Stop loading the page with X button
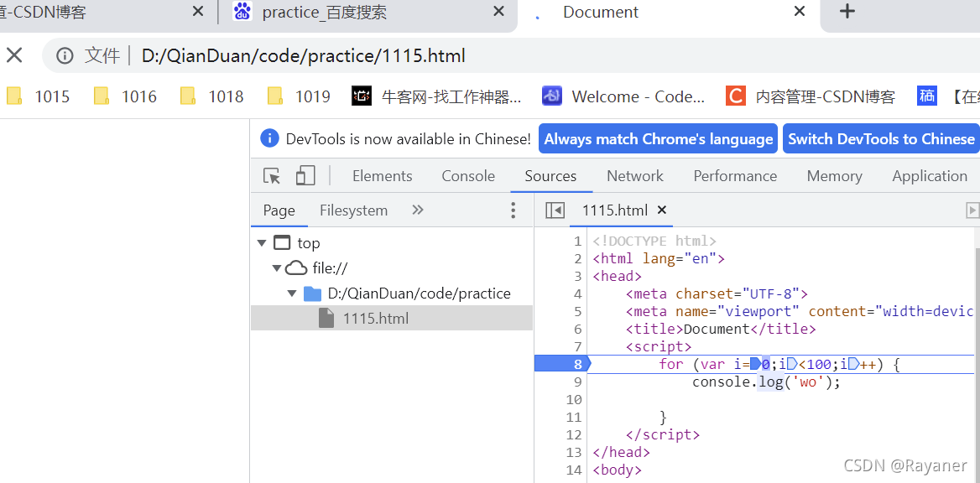The height and width of the screenshot is (483, 980). click(14, 55)
